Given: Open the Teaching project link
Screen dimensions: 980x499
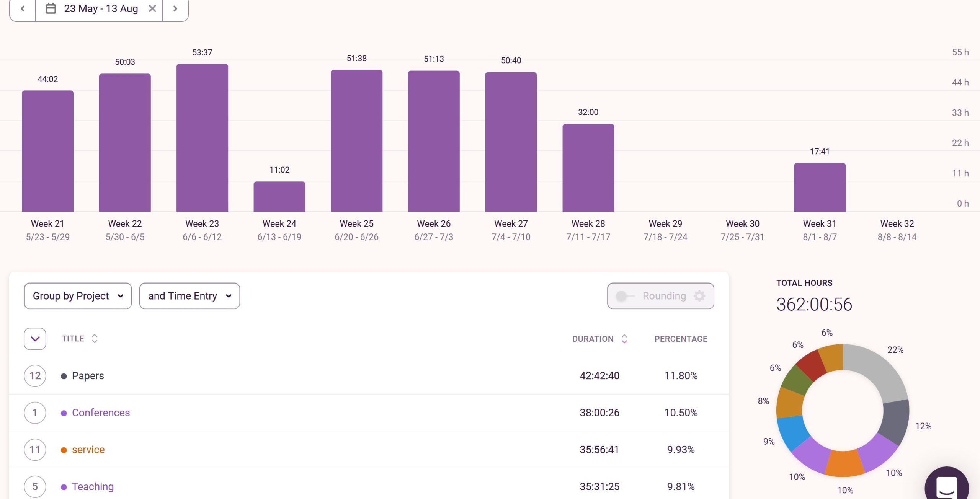Looking at the screenshot, I should click(x=93, y=486).
